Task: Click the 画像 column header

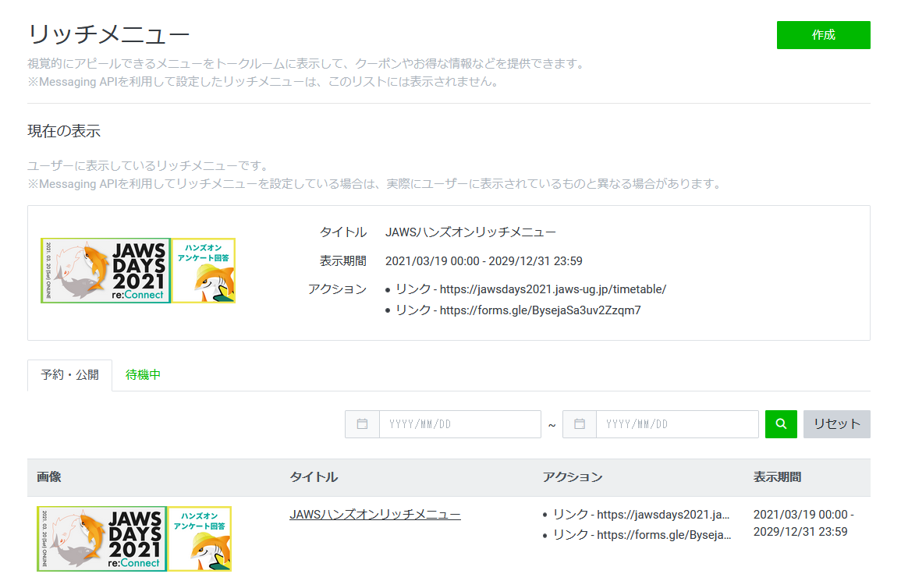Action: (x=49, y=476)
